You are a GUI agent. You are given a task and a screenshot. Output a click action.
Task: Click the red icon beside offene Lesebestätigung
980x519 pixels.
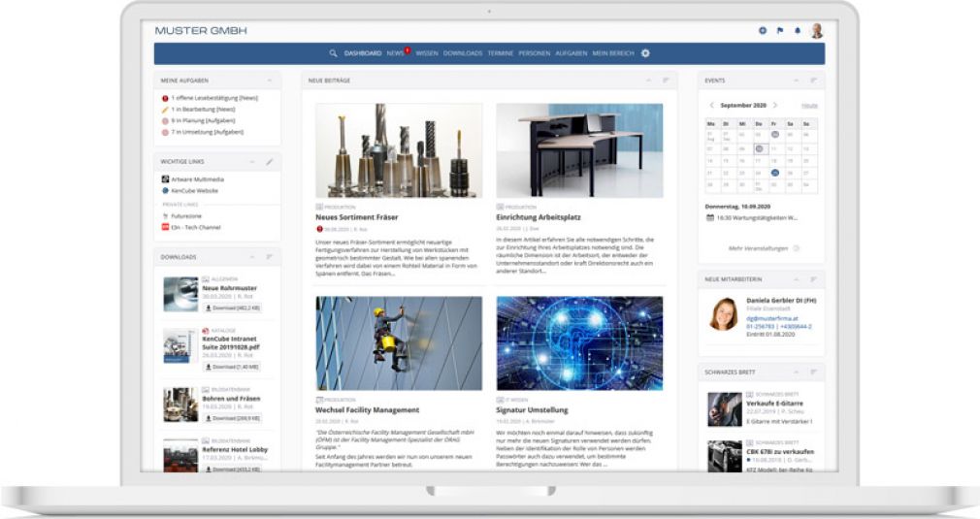point(165,98)
